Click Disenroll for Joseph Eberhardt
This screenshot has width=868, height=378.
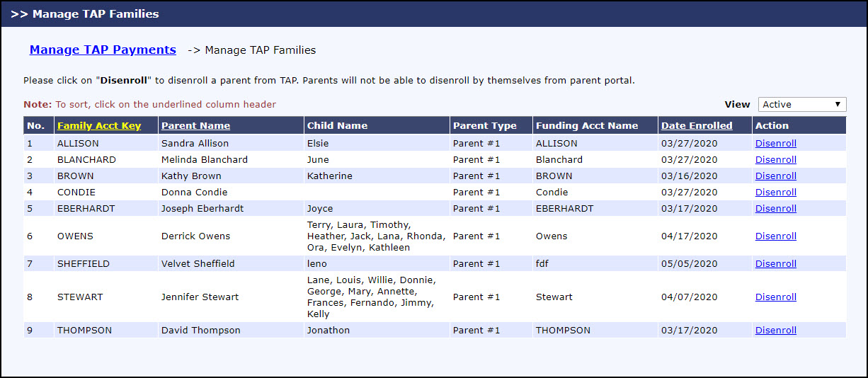pos(775,208)
